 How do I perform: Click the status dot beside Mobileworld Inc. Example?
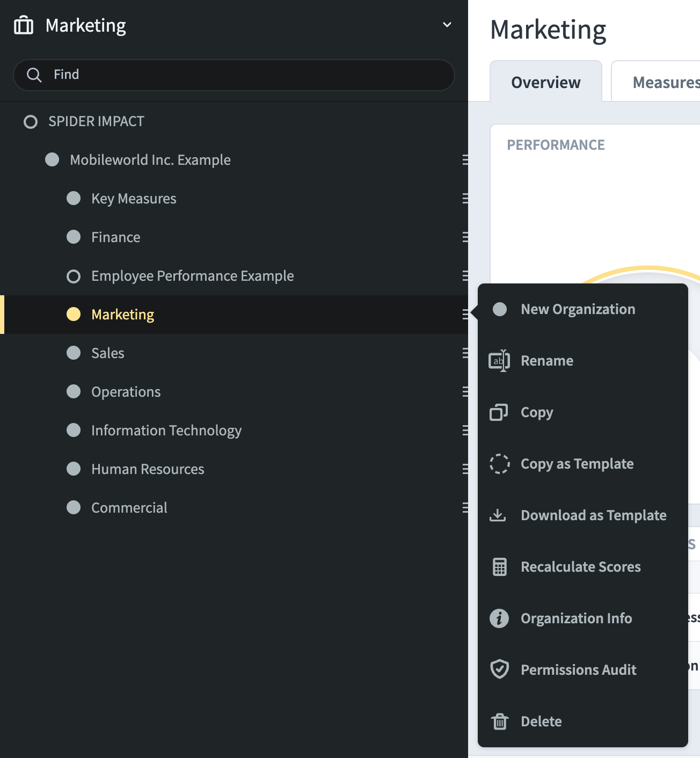(x=52, y=160)
